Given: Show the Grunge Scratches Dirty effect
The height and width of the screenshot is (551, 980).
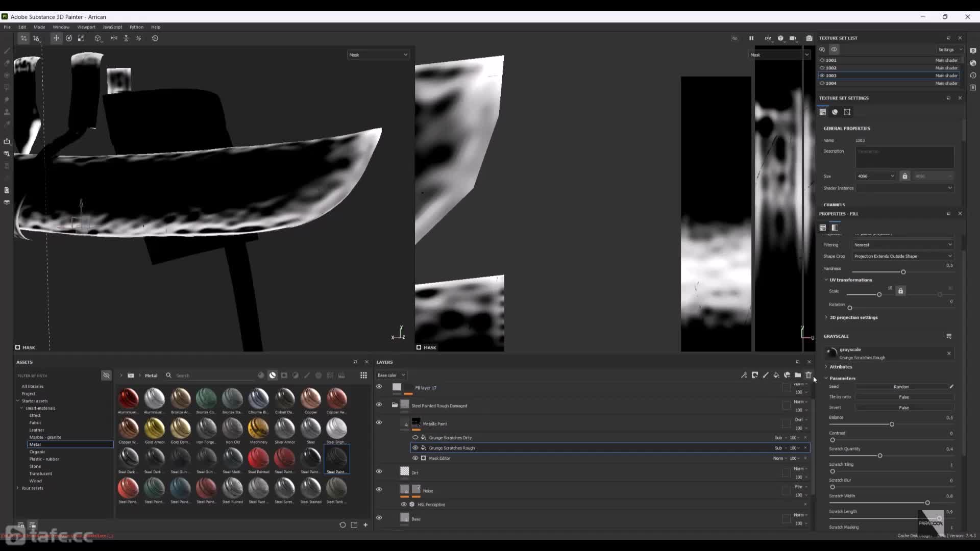Looking at the screenshot, I should [x=415, y=438].
